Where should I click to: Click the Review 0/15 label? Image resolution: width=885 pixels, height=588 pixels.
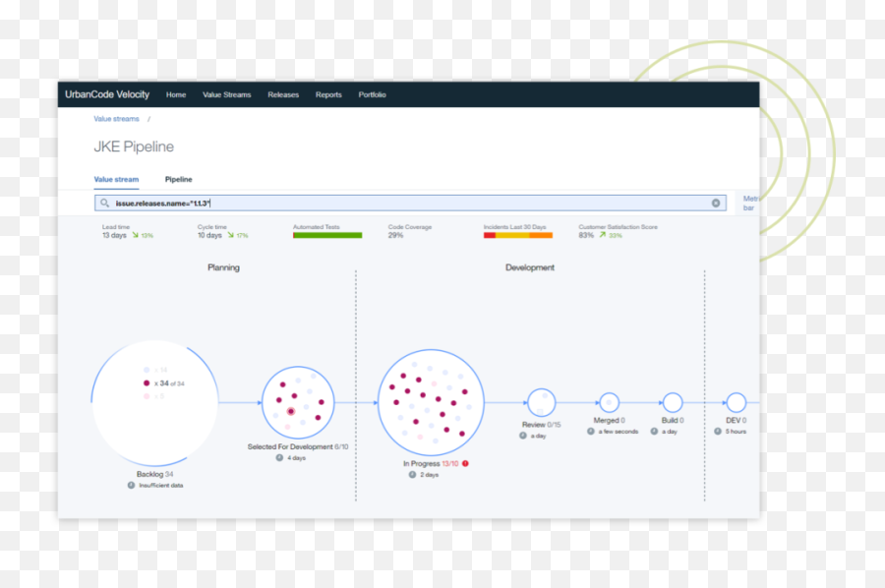tap(541, 425)
